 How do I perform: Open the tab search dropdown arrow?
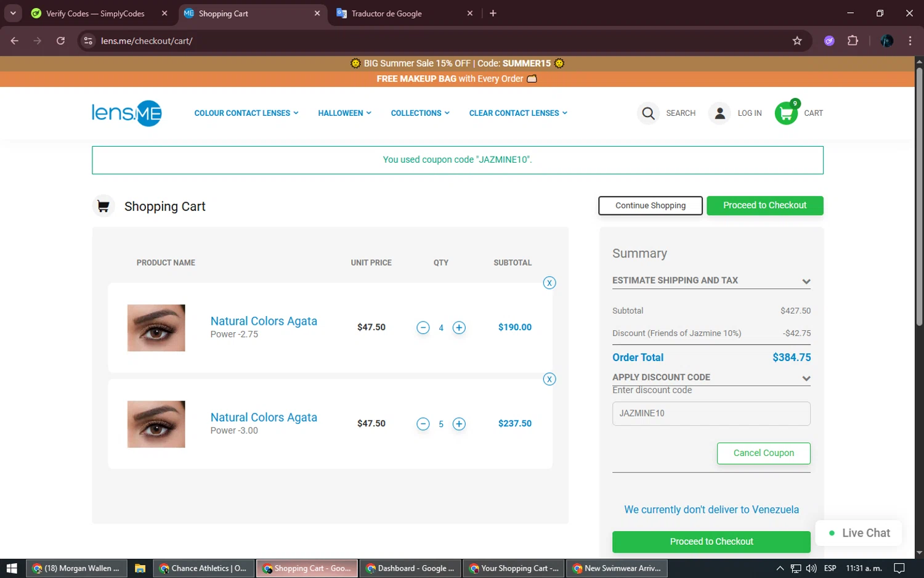tap(13, 14)
